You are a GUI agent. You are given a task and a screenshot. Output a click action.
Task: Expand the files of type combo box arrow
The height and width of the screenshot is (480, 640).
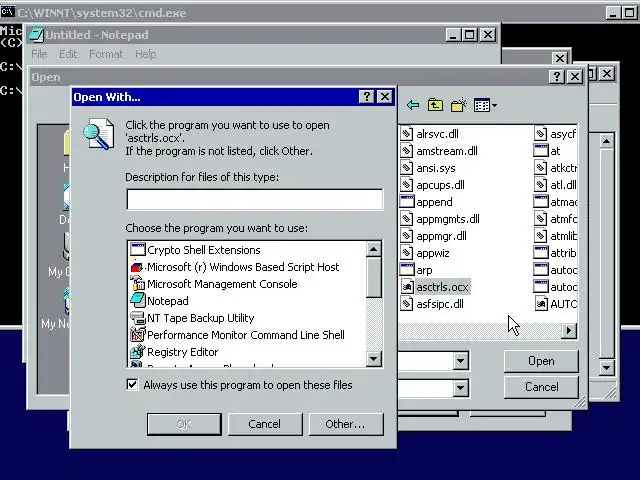pos(460,387)
